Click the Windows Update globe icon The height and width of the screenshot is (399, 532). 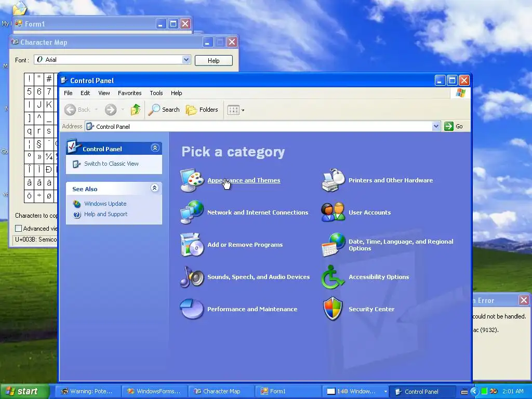point(77,204)
